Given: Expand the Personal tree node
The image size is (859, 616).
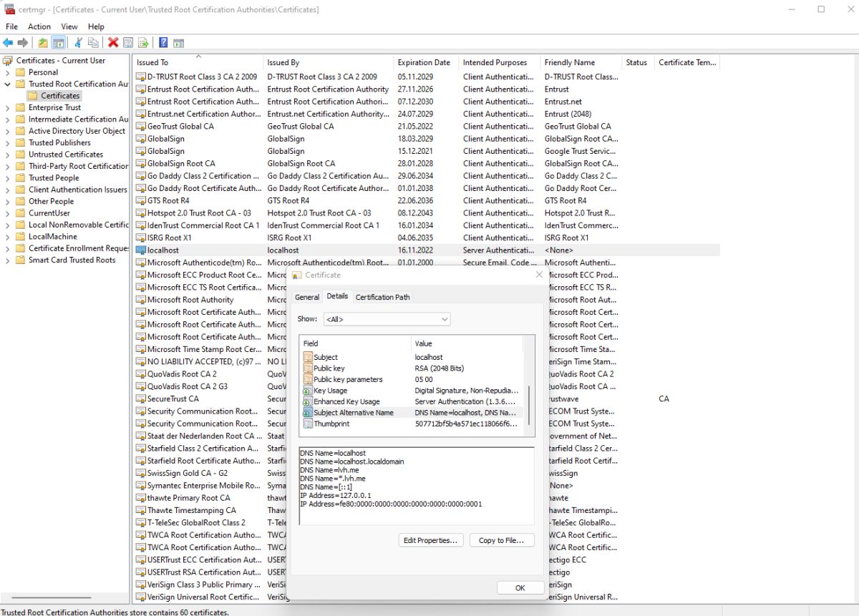Looking at the screenshot, I should click(x=7, y=72).
